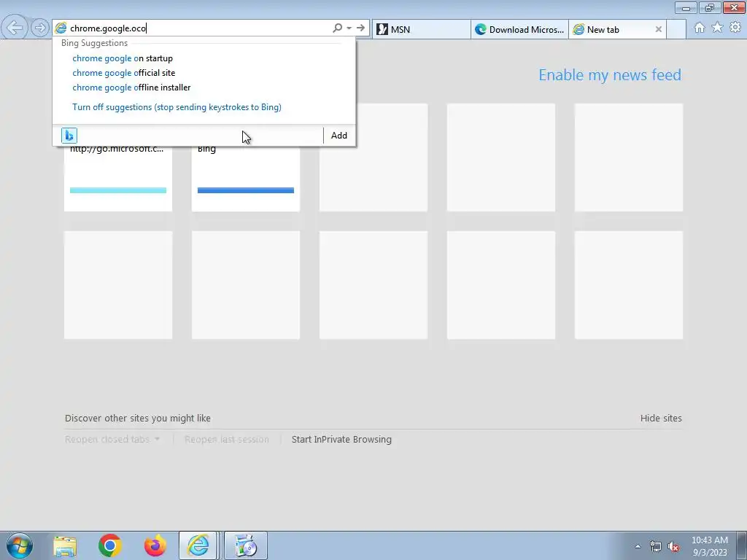
Task: Open Windows Explorer from taskbar
Action: (65, 545)
